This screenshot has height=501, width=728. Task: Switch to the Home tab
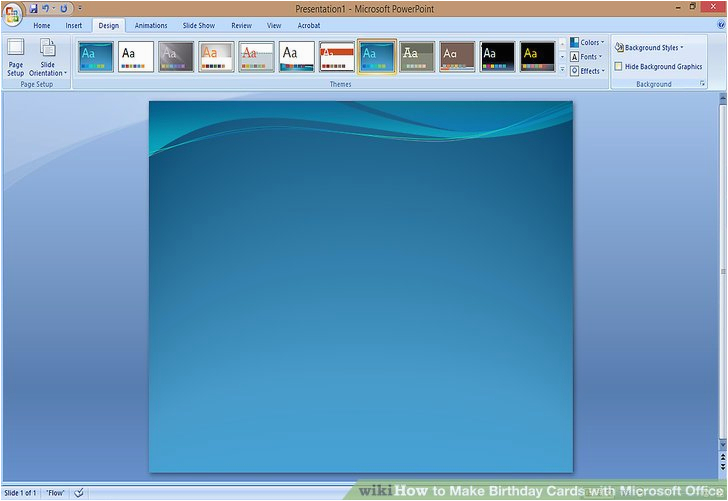(x=42, y=26)
